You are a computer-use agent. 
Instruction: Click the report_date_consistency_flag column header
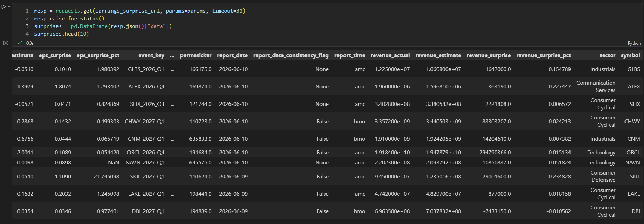(x=291, y=55)
